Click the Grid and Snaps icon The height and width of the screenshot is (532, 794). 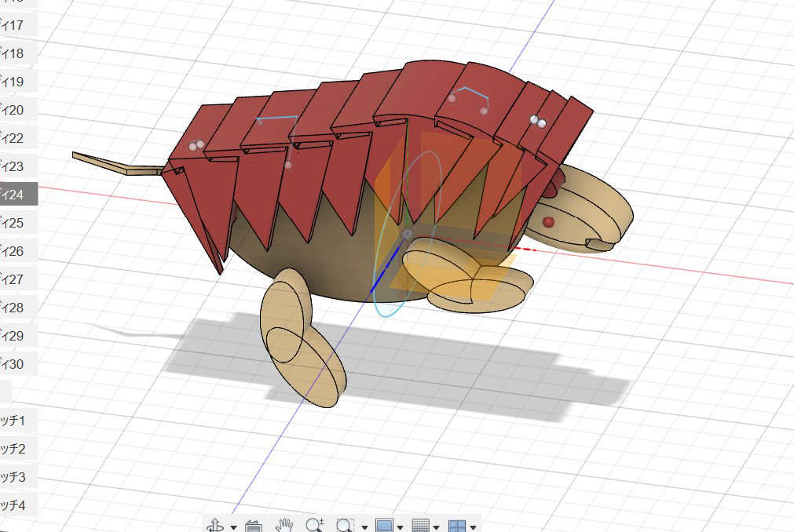point(421,526)
